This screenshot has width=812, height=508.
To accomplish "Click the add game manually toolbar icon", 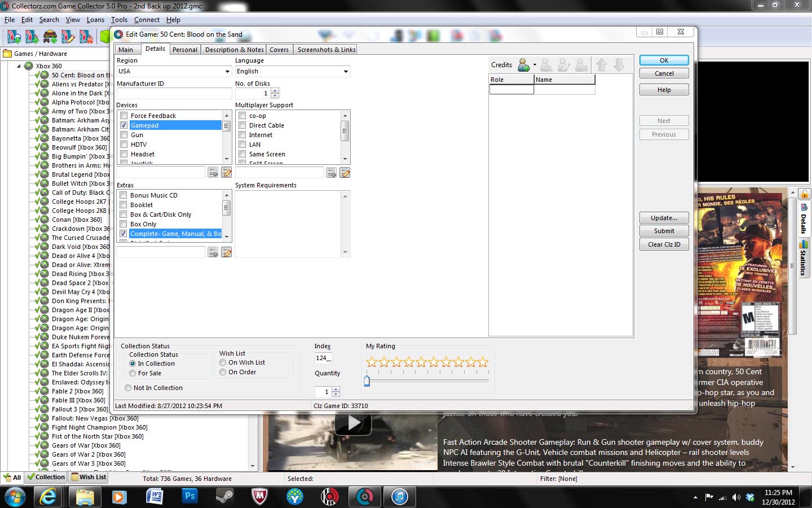I will point(32,37).
